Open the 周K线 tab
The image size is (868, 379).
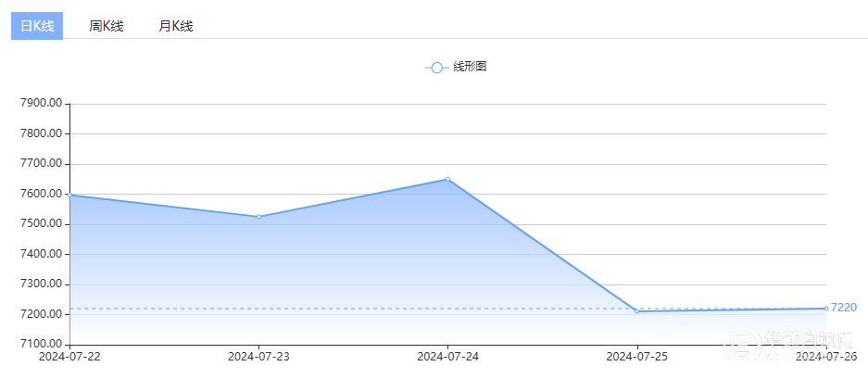tap(106, 26)
